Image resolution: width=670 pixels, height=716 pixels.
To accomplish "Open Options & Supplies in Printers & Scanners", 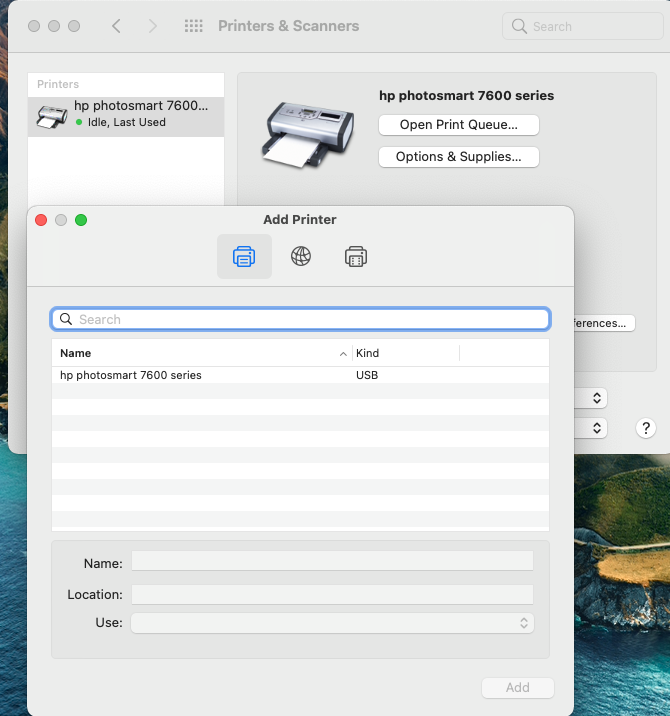I will (459, 157).
